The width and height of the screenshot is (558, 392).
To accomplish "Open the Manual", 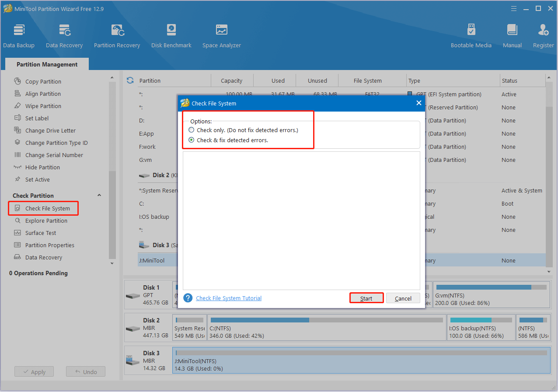I will 512,36.
